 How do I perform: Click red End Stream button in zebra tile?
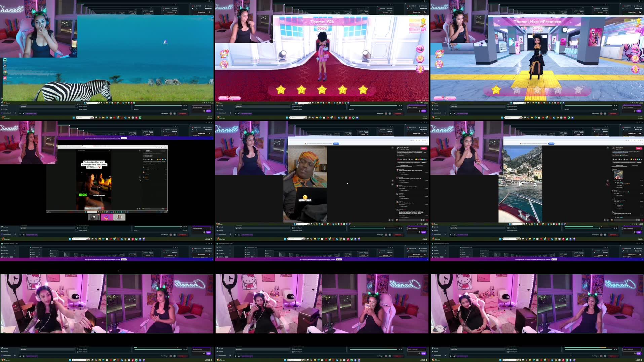point(183,113)
